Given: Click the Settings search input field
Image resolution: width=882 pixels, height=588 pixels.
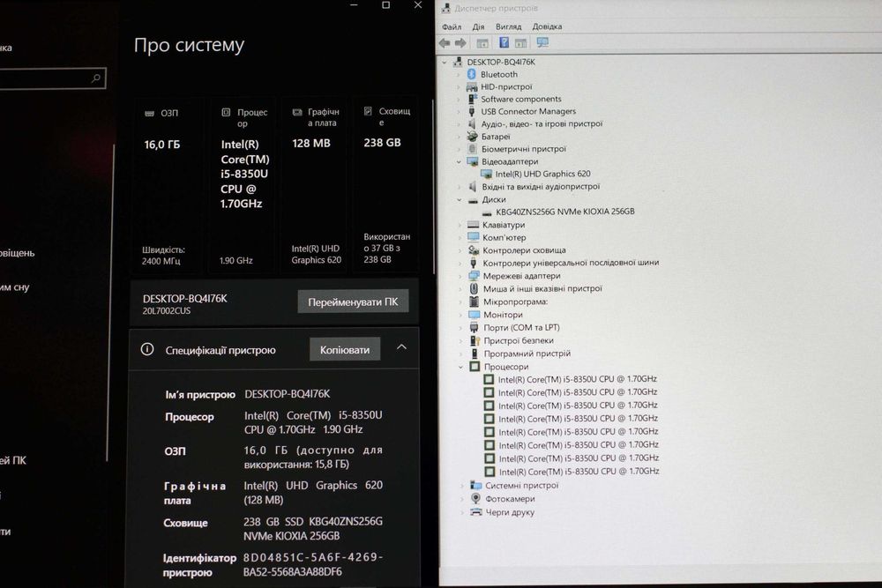Looking at the screenshot, I should 52,78.
